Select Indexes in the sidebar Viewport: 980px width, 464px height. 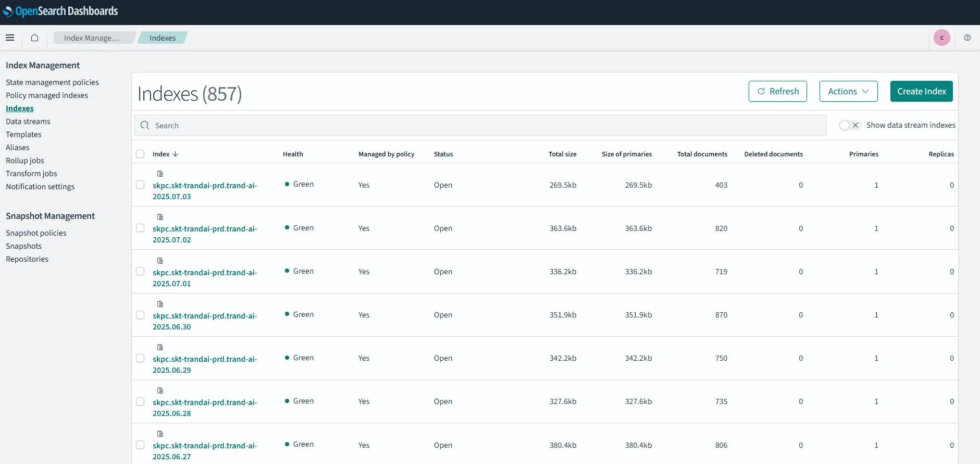click(20, 108)
